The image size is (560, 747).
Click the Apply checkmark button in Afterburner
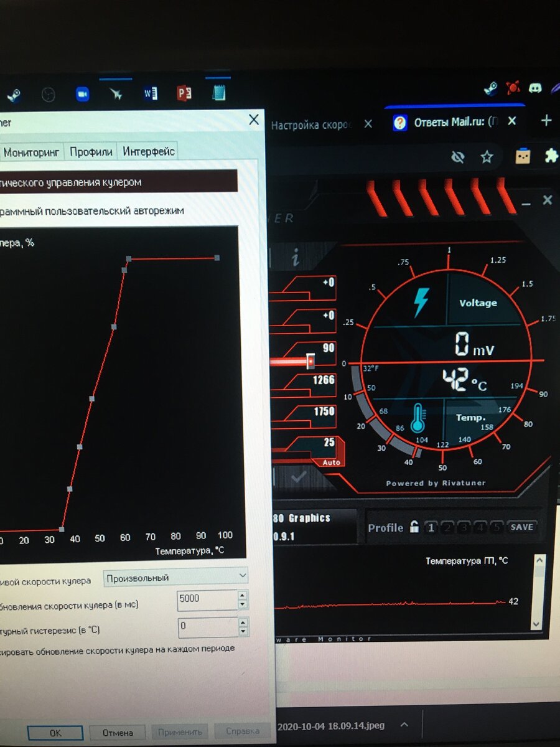point(299,477)
